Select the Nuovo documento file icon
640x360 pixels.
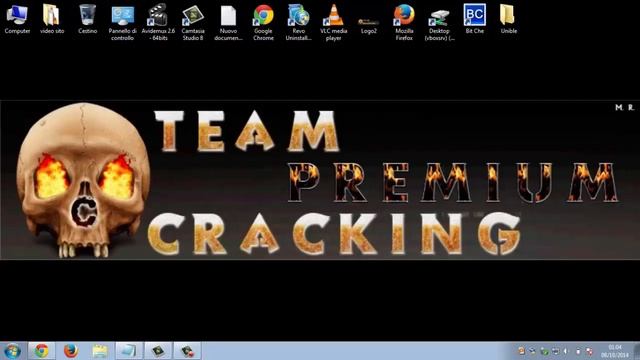(x=228, y=22)
